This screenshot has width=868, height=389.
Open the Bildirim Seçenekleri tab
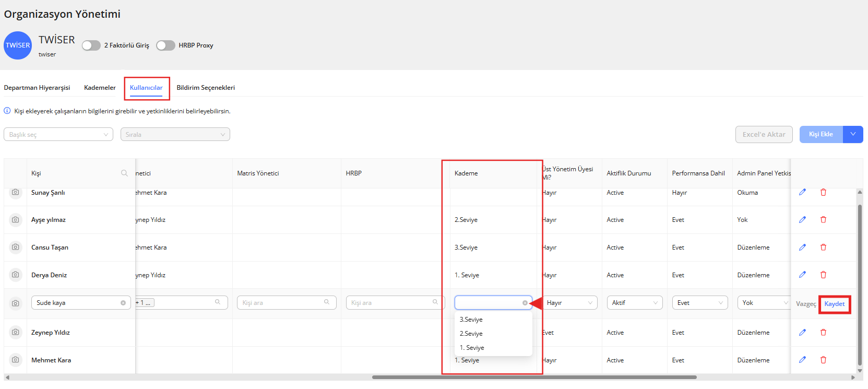pyautogui.click(x=206, y=88)
